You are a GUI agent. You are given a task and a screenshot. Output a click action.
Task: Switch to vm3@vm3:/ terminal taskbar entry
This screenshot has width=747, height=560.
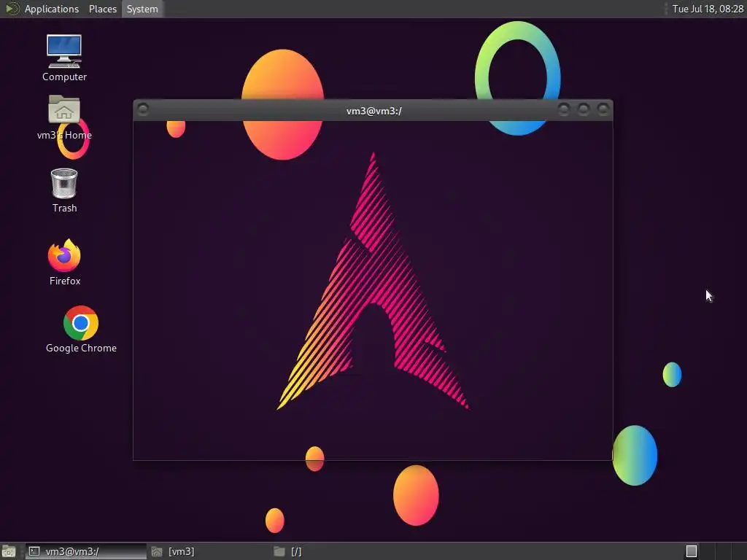pyautogui.click(x=86, y=551)
